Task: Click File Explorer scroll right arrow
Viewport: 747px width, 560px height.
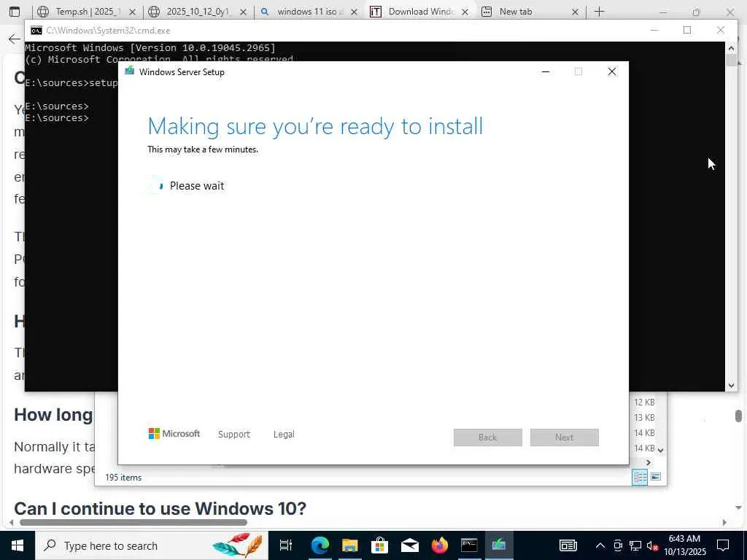Action: pyautogui.click(x=649, y=462)
